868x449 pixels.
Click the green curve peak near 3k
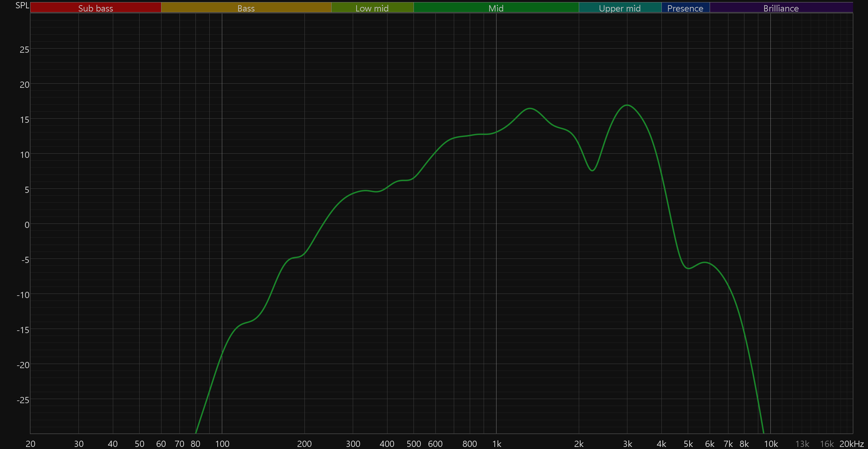point(627,105)
